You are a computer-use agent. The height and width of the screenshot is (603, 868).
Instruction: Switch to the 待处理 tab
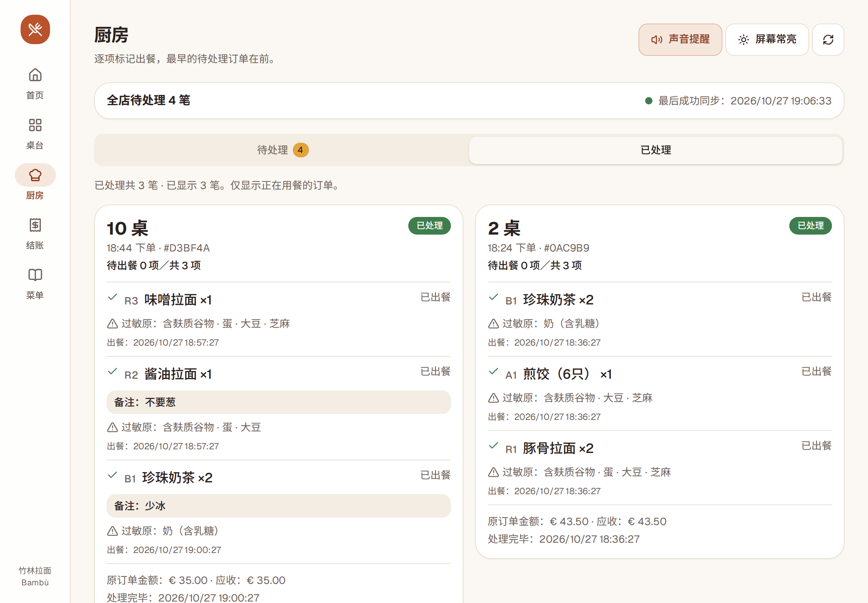(282, 150)
